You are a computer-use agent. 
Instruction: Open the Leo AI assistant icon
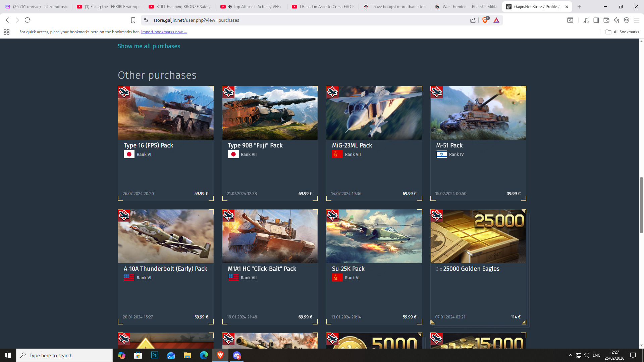click(x=616, y=20)
